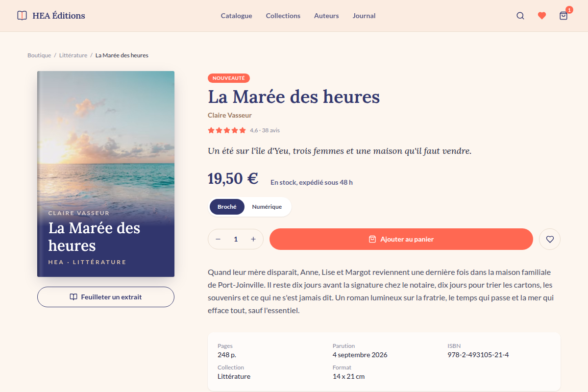Click author name Claire Vasseur

230,115
